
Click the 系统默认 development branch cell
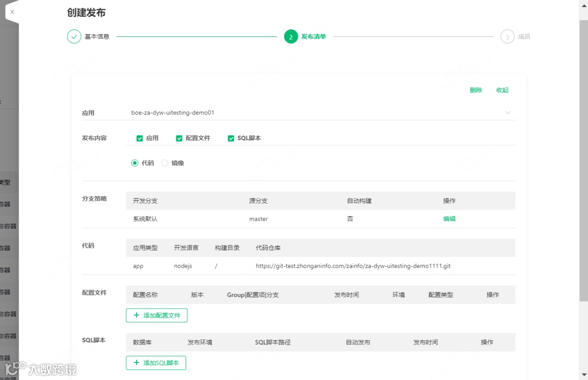click(x=145, y=219)
